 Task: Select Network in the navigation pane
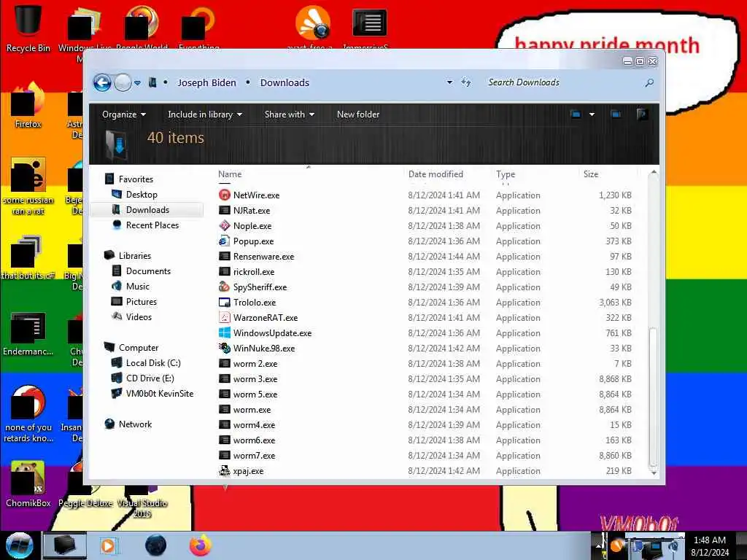(135, 424)
